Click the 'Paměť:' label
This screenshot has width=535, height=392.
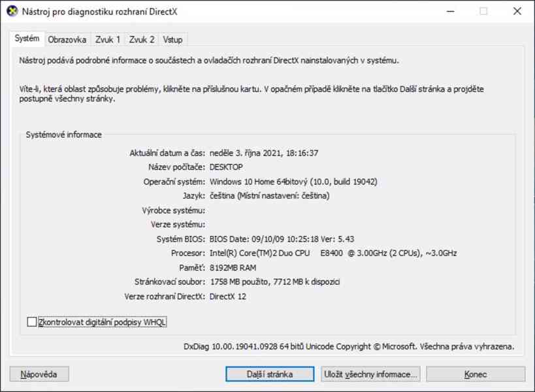point(192,267)
